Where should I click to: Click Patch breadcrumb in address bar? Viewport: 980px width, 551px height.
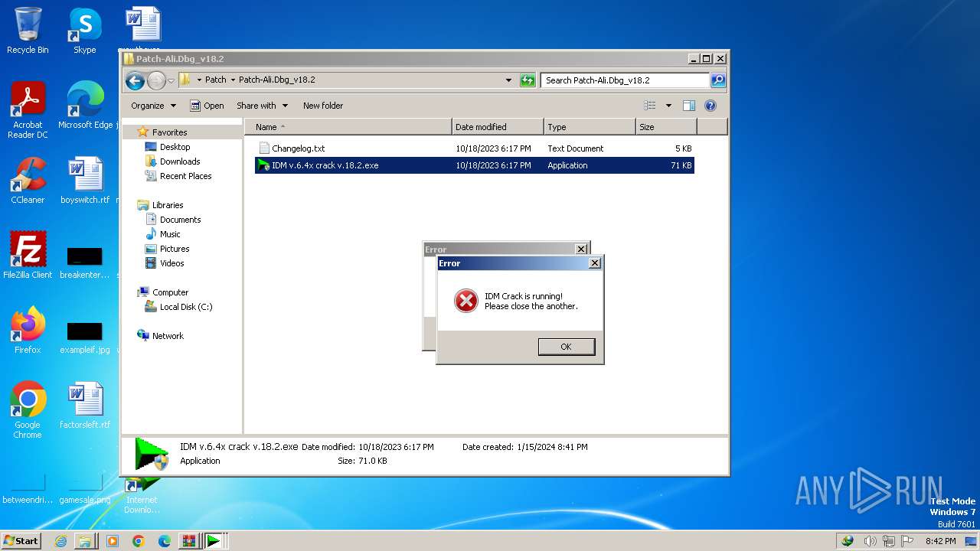(x=215, y=80)
